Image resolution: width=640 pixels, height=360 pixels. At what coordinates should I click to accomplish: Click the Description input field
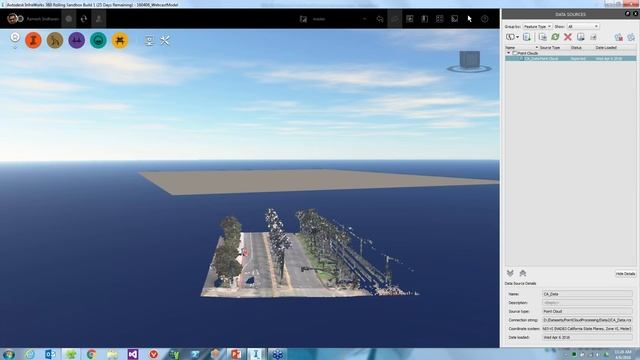point(587,303)
